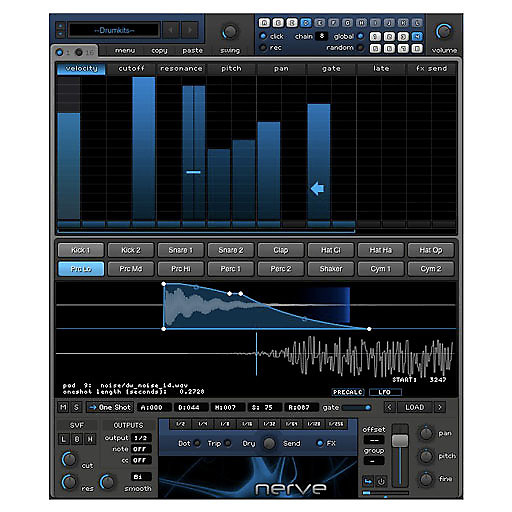This screenshot has width=512, height=512.
Task: Click the paste button
Action: point(193,51)
